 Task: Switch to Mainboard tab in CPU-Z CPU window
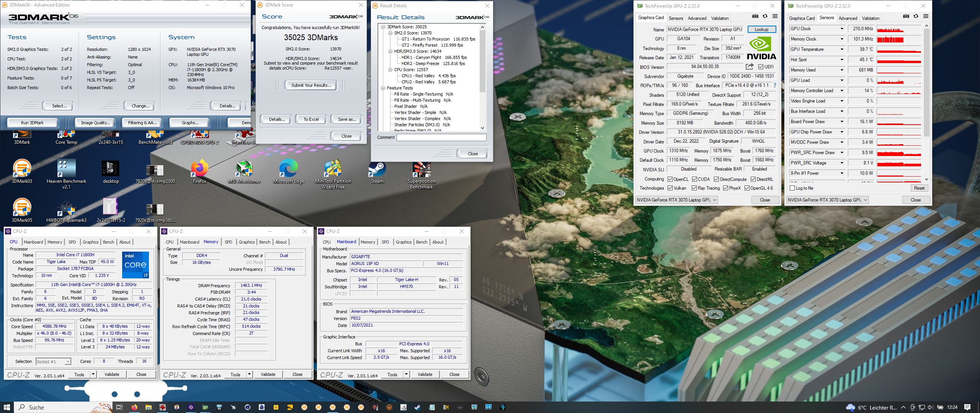pos(33,242)
